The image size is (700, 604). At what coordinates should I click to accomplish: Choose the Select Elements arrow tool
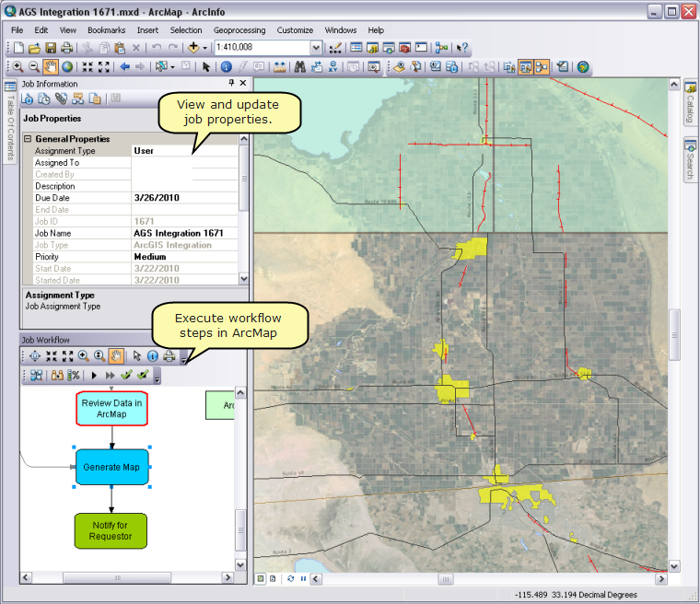point(205,67)
